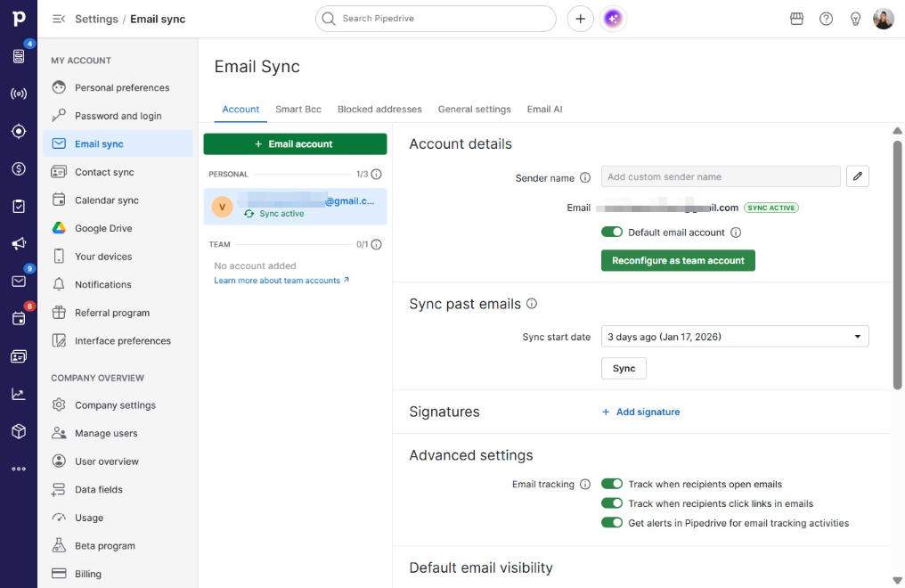Open Password and login settings
This screenshot has height=588, width=905.
coord(118,116)
